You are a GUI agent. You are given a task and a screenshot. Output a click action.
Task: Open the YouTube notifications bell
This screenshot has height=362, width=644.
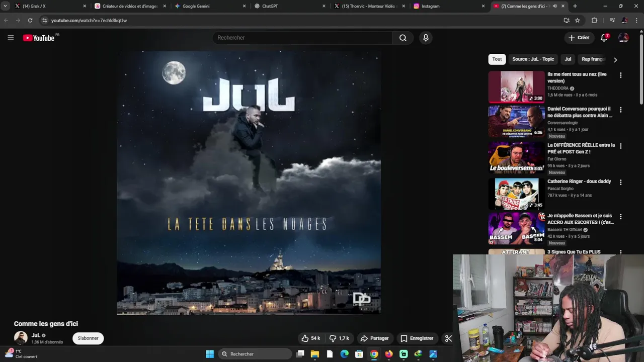pyautogui.click(x=604, y=38)
